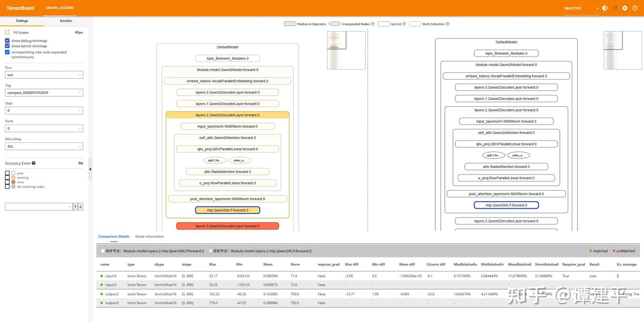Click the reload data refresh icon

pyautogui.click(x=615, y=8)
